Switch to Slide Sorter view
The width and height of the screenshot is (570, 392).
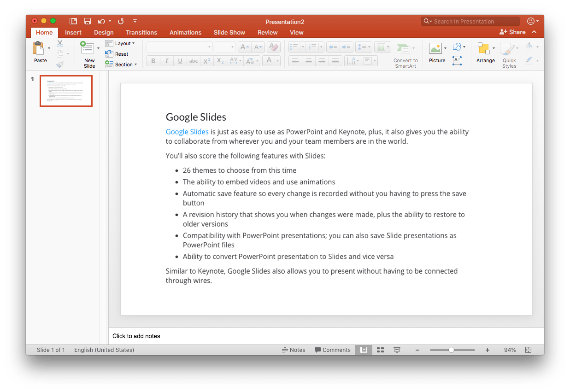pyautogui.click(x=380, y=350)
